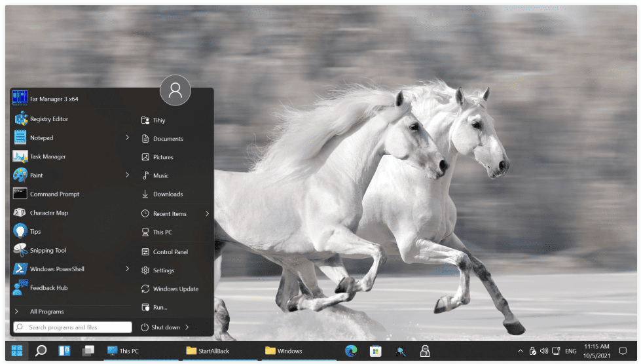Screen dimensions: 641x364
Task: Expand Recent Items submenu arrow
Action: (208, 213)
